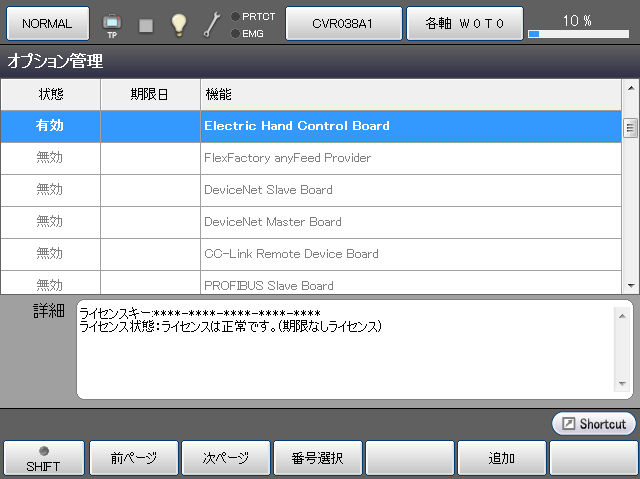Screen dimensions: 640x479
Task: Click the light bulb icon
Action: coord(179,23)
